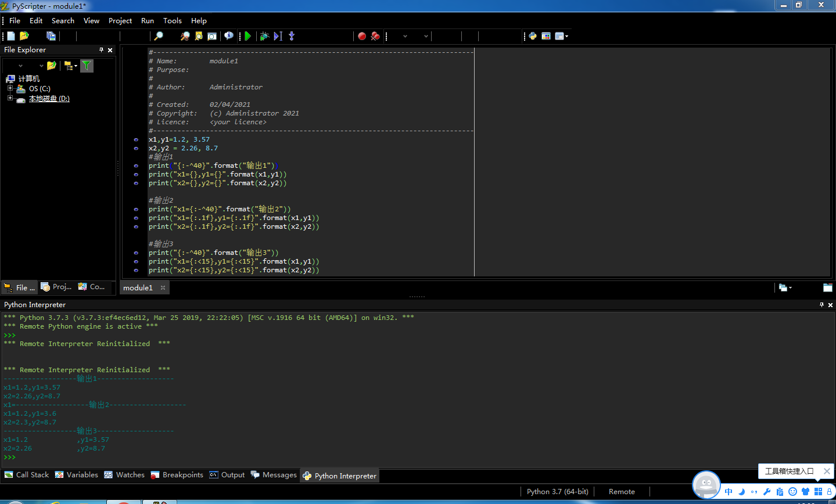Open the Variables tab
This screenshot has height=504, width=836.
click(x=77, y=475)
